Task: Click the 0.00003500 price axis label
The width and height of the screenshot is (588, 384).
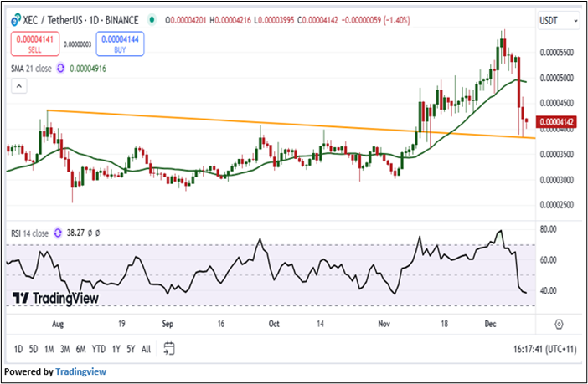Action: click(557, 154)
